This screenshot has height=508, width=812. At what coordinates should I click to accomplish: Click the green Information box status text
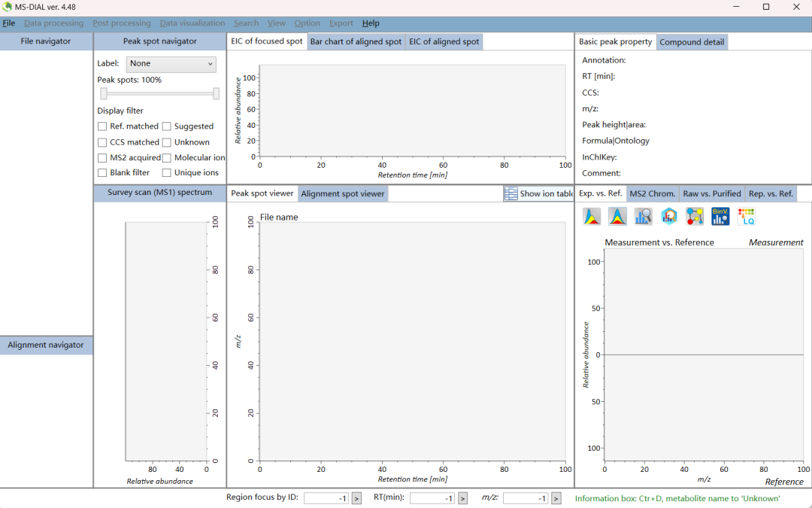coord(677,499)
